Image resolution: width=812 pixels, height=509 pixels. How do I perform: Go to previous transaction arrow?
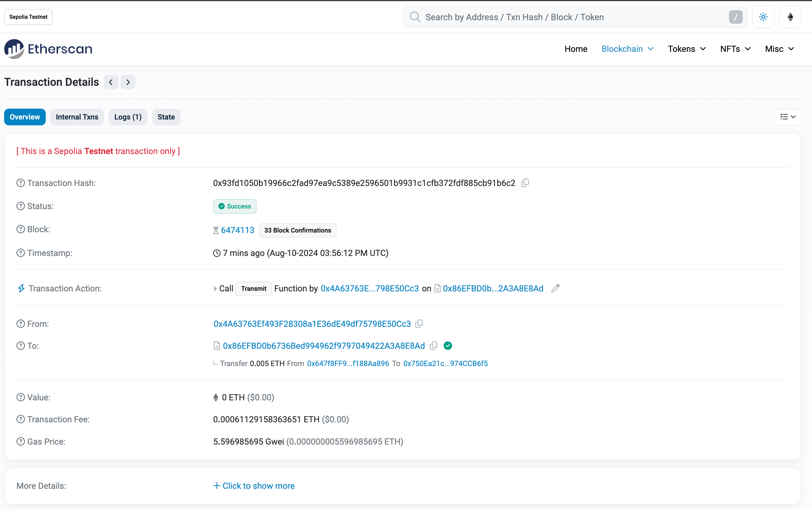[111, 82]
